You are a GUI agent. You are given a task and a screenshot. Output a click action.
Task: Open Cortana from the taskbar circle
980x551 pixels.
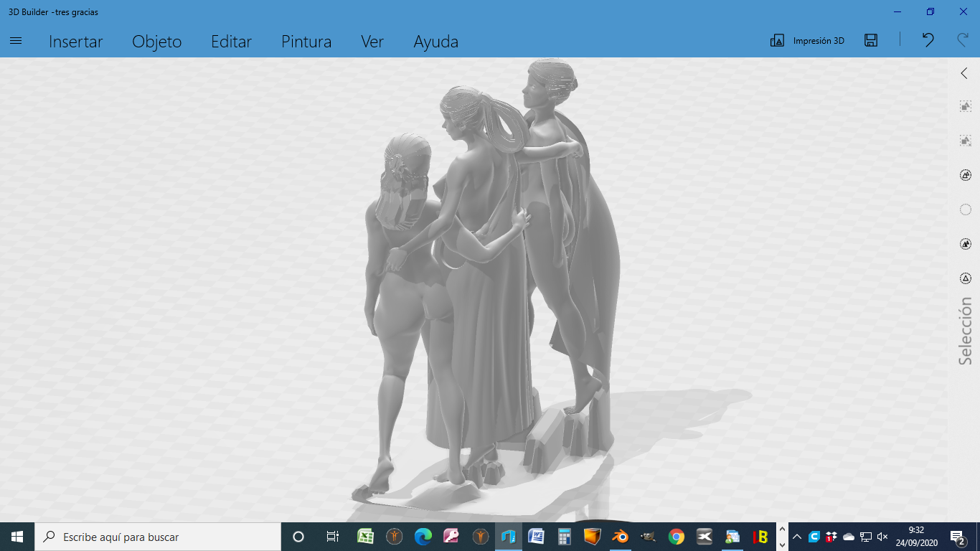coord(298,537)
